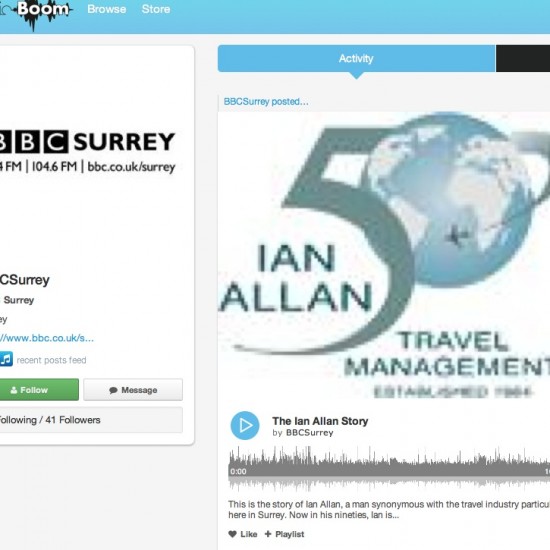Open the recent posts feed link
This screenshot has width=550, height=550.
click(52, 360)
